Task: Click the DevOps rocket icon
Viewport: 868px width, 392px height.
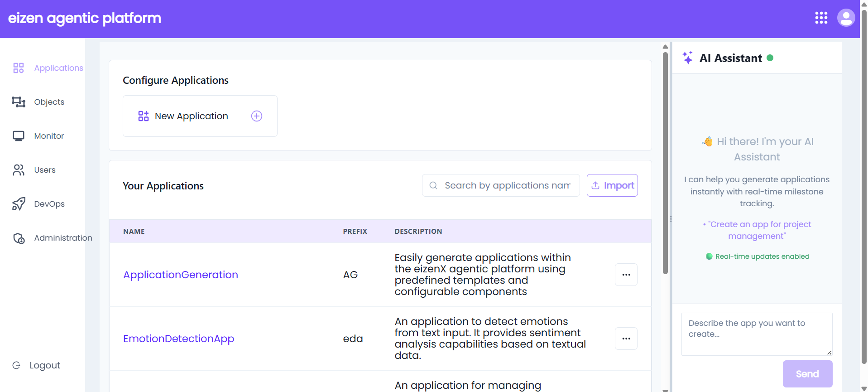Action: tap(19, 204)
